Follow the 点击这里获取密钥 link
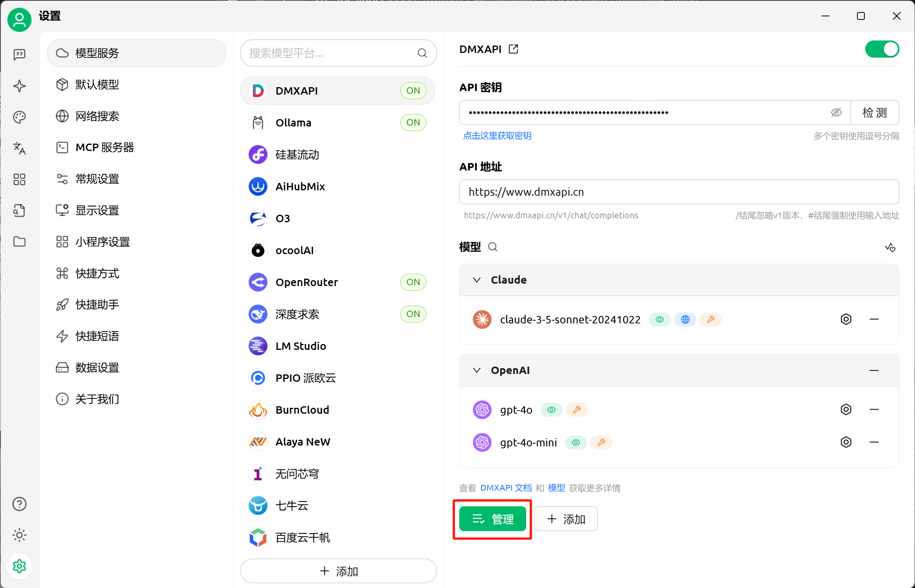Image resolution: width=915 pixels, height=588 pixels. pos(497,136)
